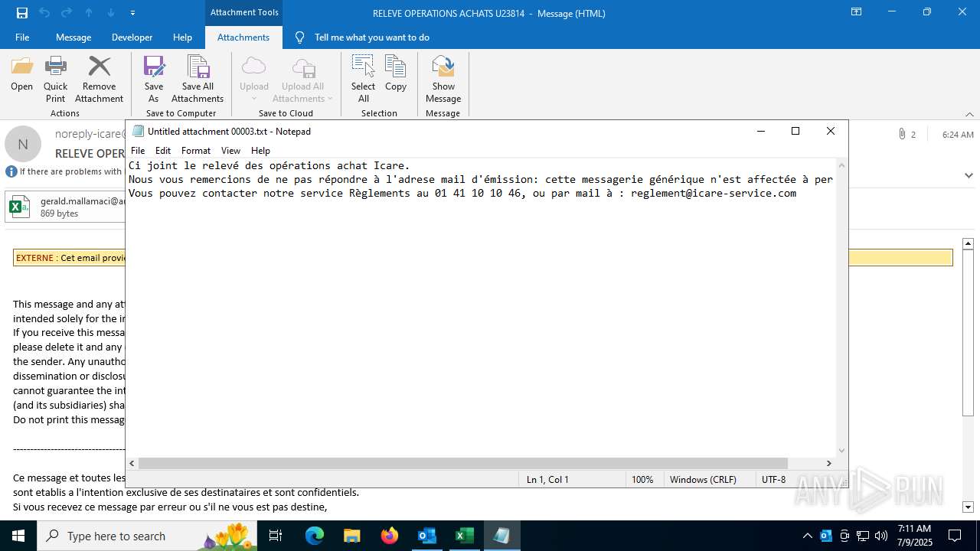980x551 pixels.
Task: Launch Firefox from taskbar
Action: [389, 536]
